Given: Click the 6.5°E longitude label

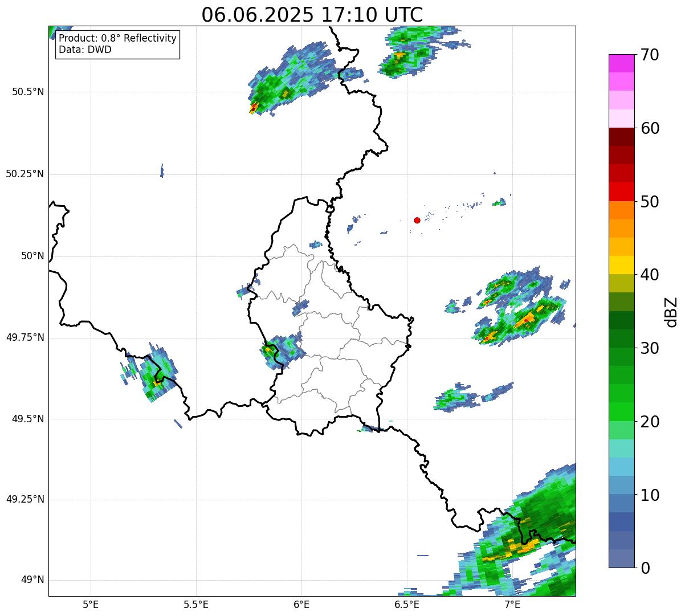Looking at the screenshot, I should coord(407,605).
